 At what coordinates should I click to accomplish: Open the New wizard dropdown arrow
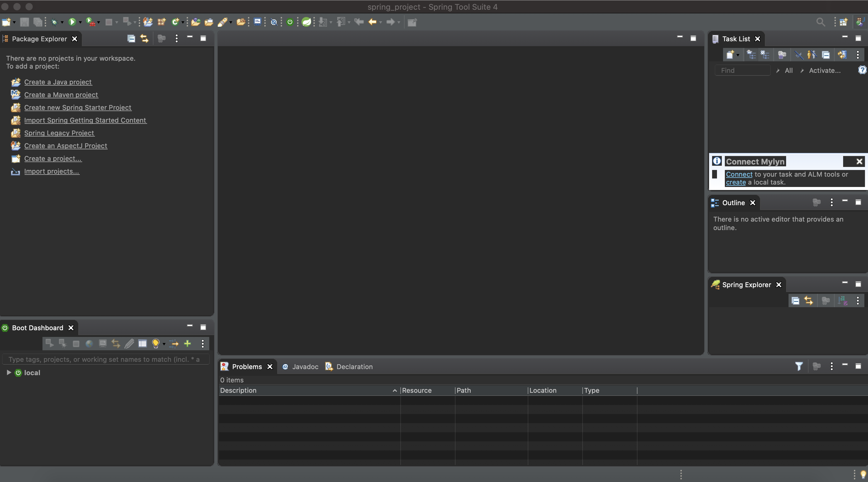tap(14, 22)
